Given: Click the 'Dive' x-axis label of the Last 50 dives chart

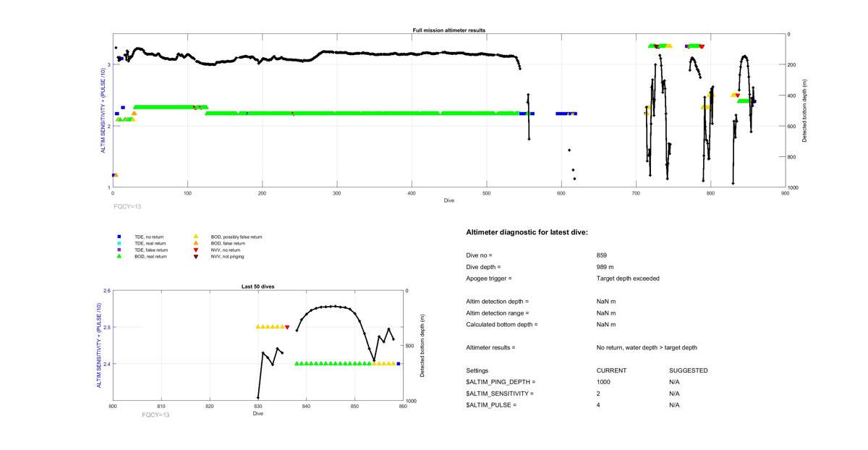Looking at the screenshot, I should (258, 414).
